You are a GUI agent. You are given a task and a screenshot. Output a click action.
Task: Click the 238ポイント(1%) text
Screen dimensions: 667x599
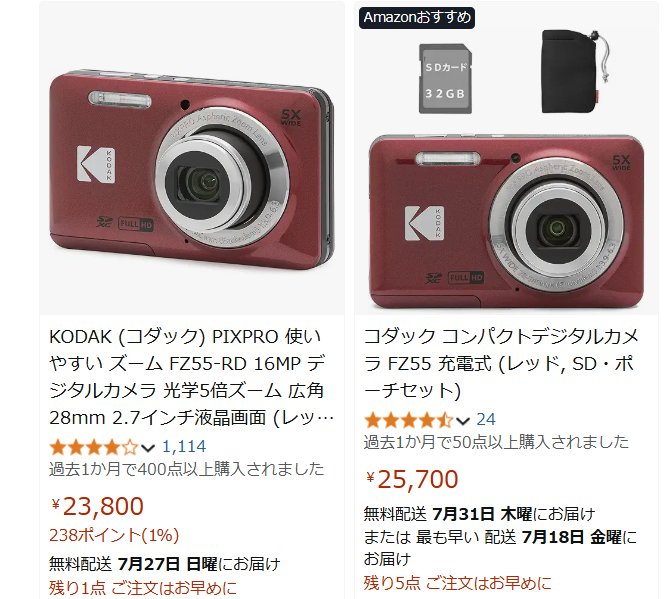tap(114, 535)
